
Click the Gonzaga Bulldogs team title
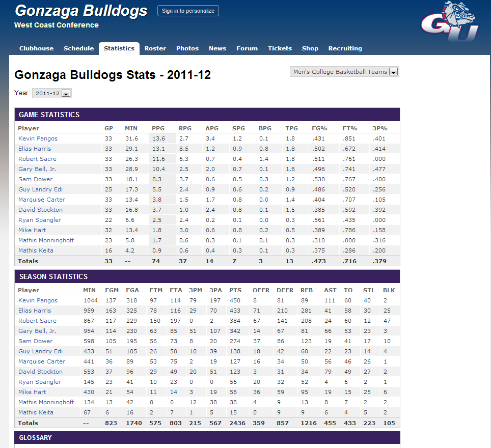(81, 11)
